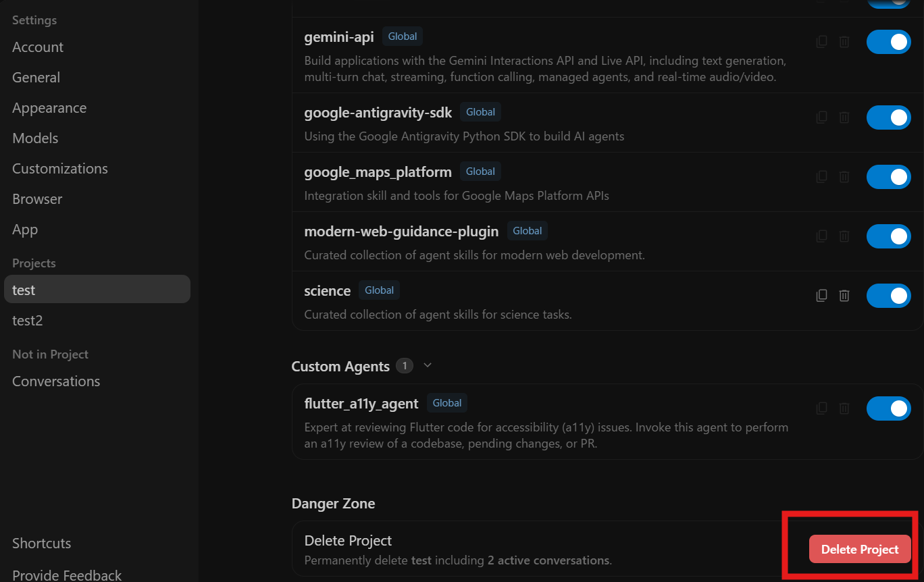This screenshot has height=582, width=924.
Task: Click the Global badge beside google-antigravity-sdk
Action: 481,112
